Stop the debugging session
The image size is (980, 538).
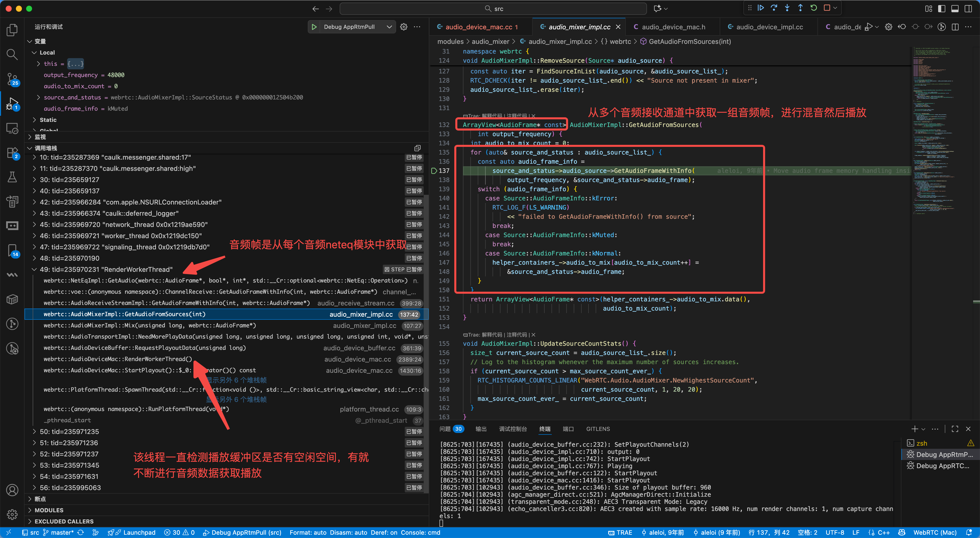tap(827, 8)
